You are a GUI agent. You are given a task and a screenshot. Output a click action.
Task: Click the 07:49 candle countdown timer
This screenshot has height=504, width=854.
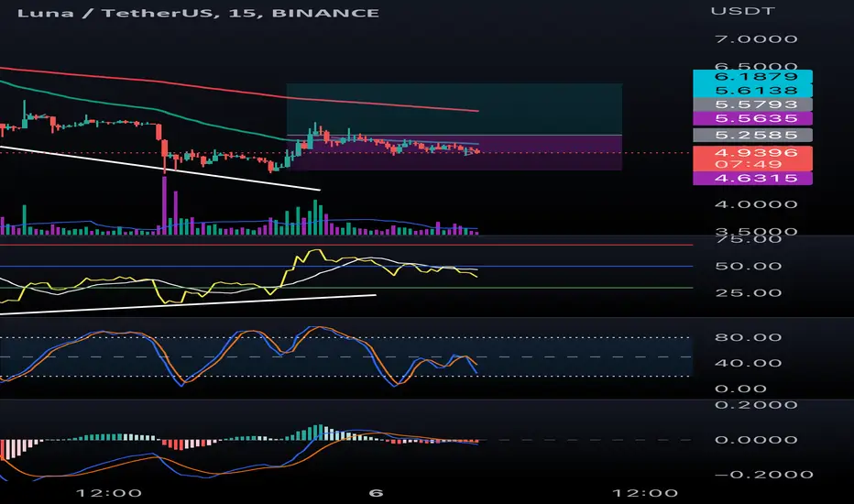[x=749, y=165]
